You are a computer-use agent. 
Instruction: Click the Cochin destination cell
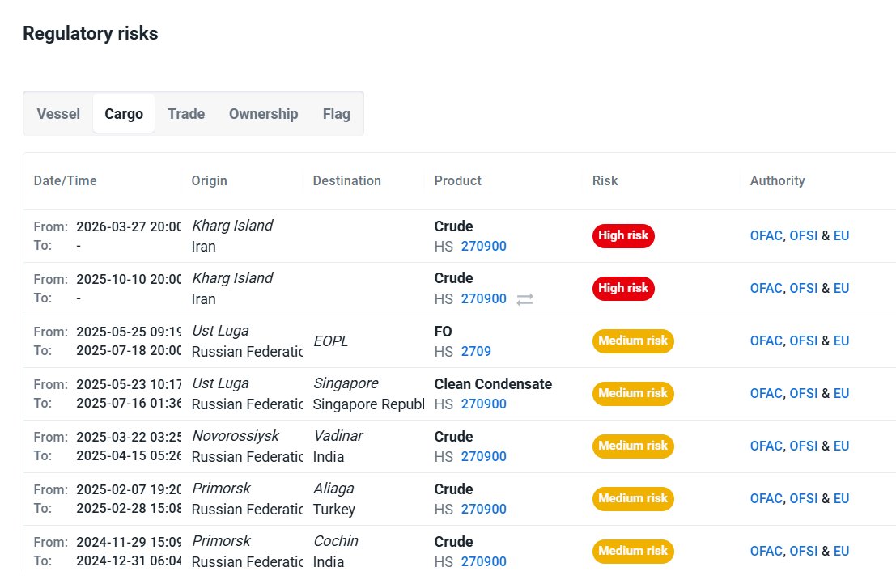tap(336, 540)
